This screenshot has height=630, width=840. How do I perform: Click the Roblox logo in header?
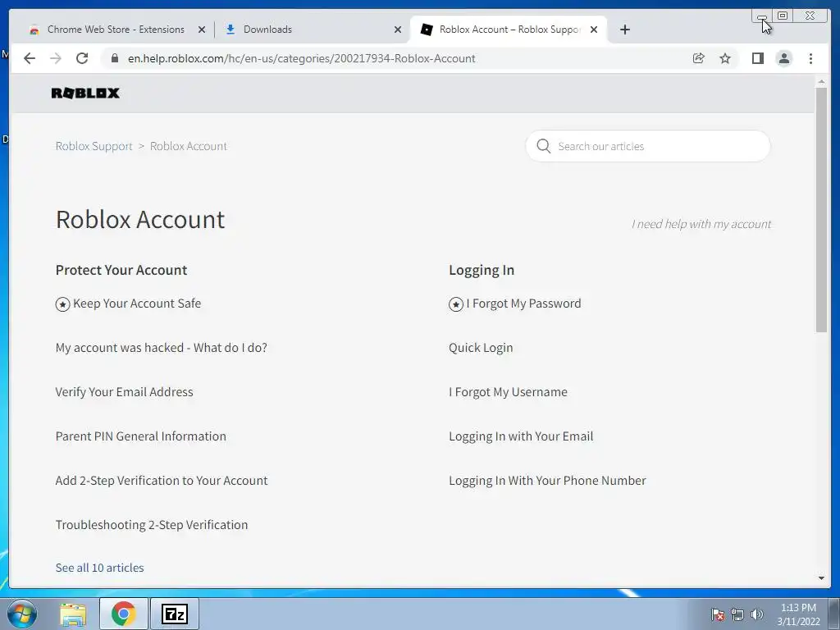[85, 94]
